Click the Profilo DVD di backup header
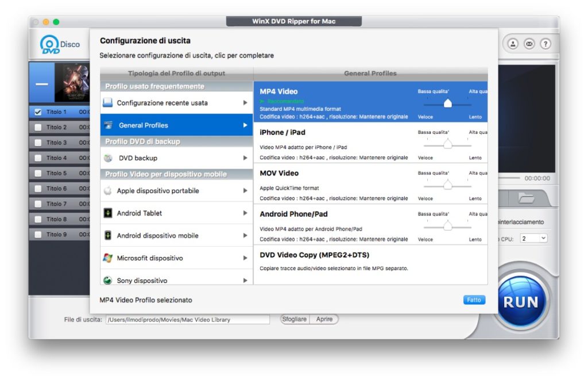Viewport: 588px width, 380px height. (x=177, y=141)
